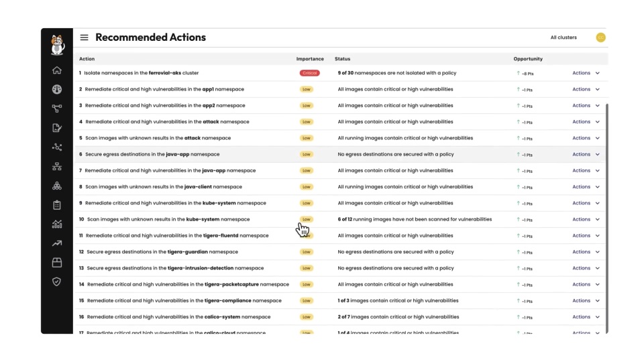Click the Actions link for app1 namespace row
Viewport: 644px width, 362px height.
(581, 89)
